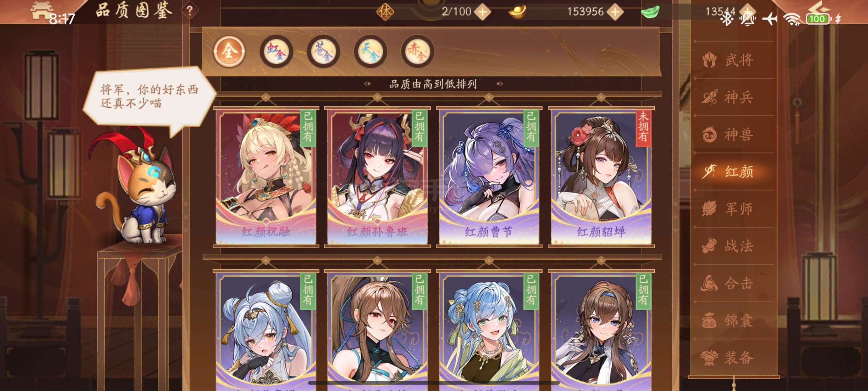
Task: Tap the gold ingot currency icon
Action: (x=517, y=12)
